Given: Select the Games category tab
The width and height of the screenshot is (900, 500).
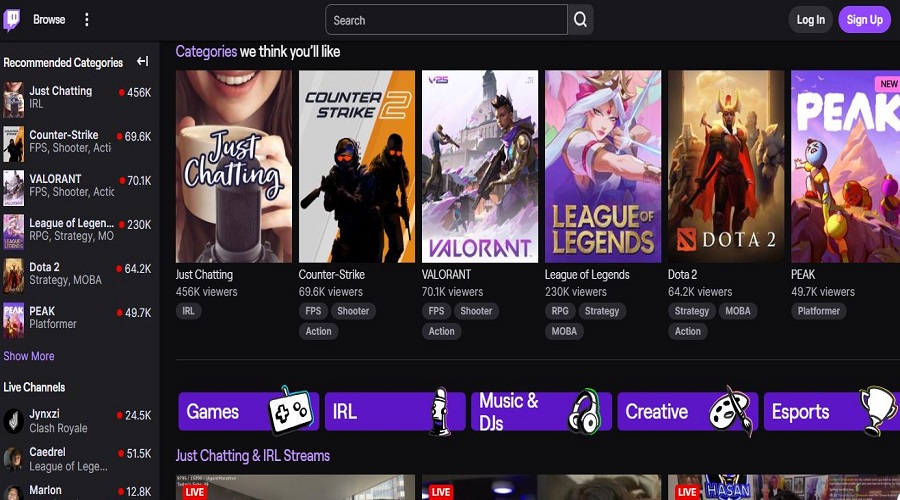Looking at the screenshot, I should [x=249, y=412].
